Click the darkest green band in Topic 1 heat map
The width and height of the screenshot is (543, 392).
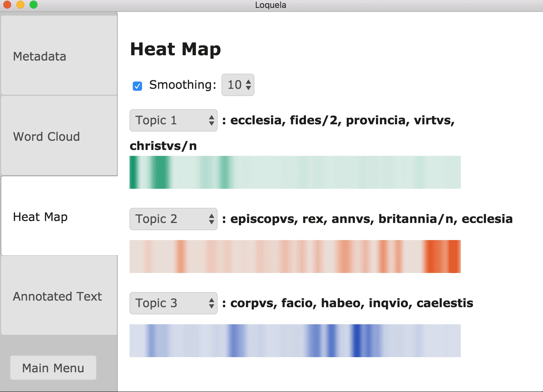[133, 172]
